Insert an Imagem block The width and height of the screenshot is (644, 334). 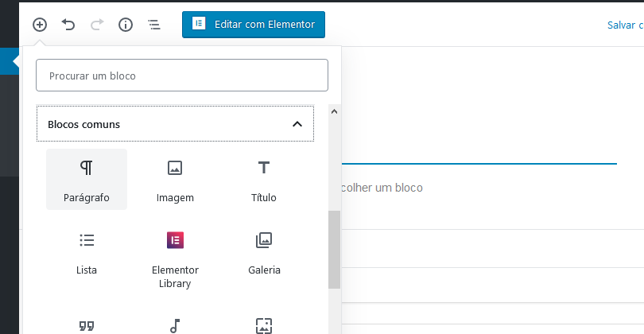[x=175, y=180]
